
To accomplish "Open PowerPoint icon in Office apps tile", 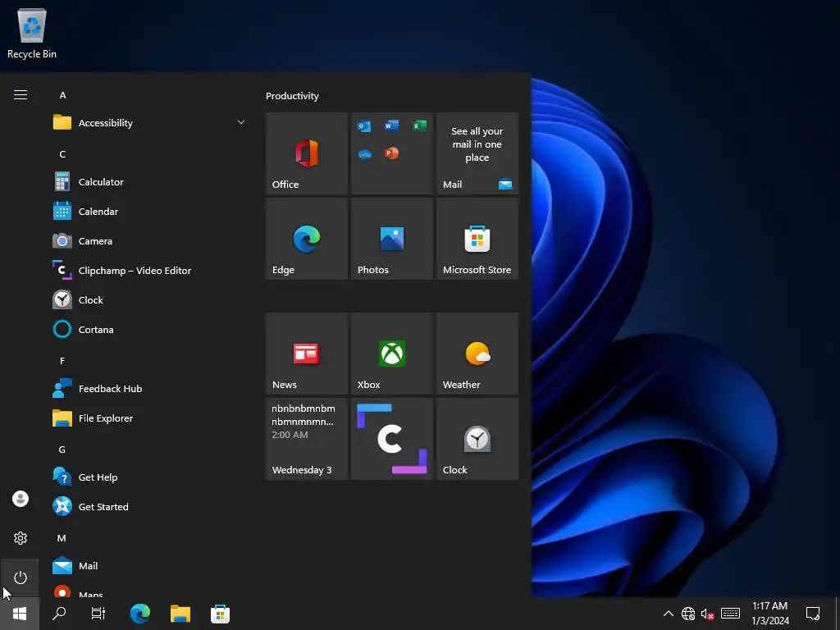I will [391, 153].
